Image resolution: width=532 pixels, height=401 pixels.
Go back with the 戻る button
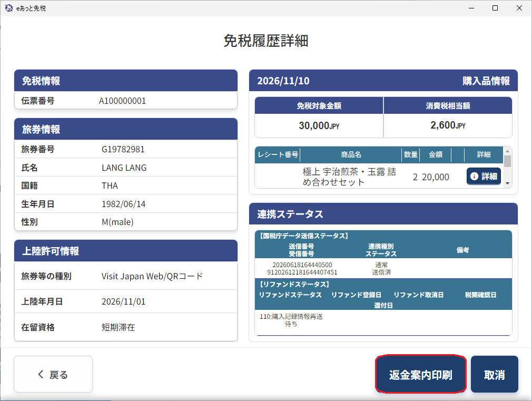coord(53,374)
